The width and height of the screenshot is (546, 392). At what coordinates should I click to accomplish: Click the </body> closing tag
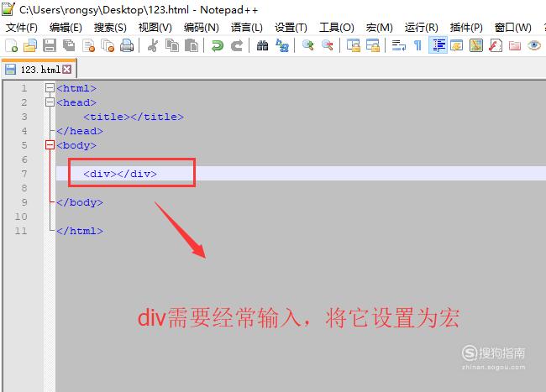pos(80,202)
